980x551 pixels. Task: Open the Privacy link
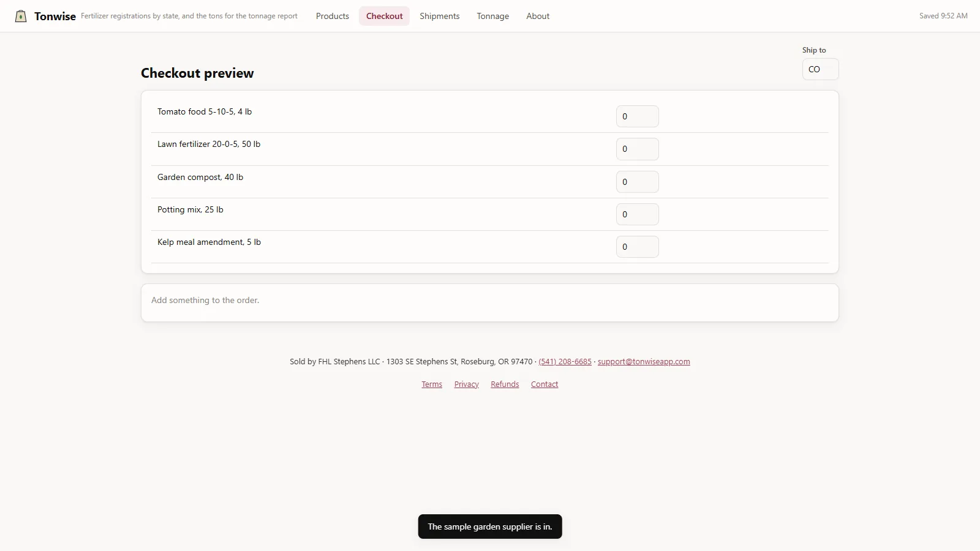click(467, 384)
